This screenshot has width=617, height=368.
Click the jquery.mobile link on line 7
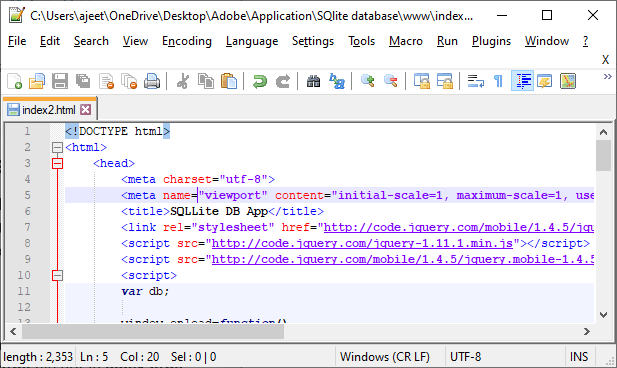[x=459, y=227]
